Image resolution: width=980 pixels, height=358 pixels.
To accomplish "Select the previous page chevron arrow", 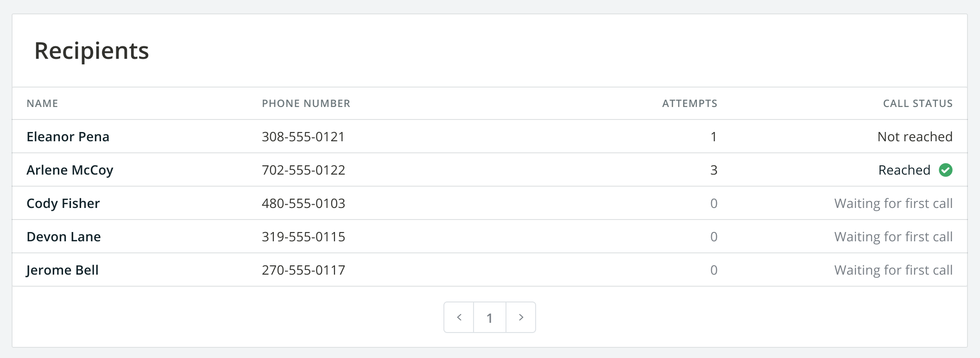I will tap(459, 317).
